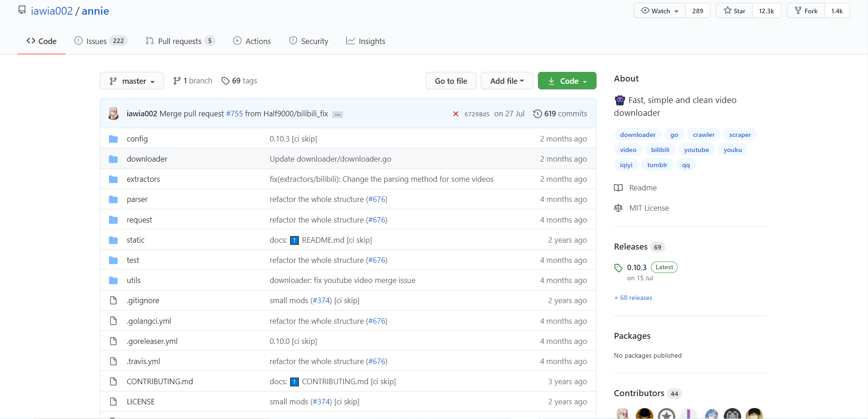Open the request folder
Image resolution: width=868 pixels, height=419 pixels.
(139, 220)
